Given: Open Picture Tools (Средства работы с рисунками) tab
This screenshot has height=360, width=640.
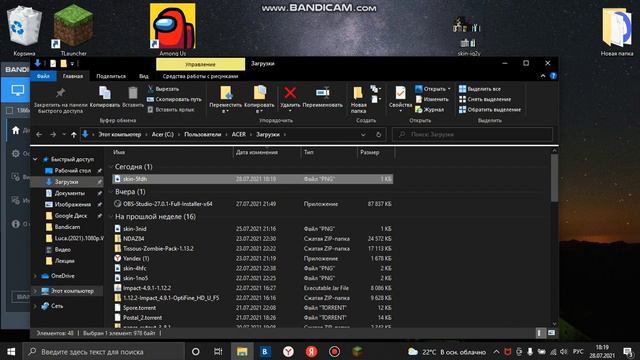Looking at the screenshot, I should 200,76.
